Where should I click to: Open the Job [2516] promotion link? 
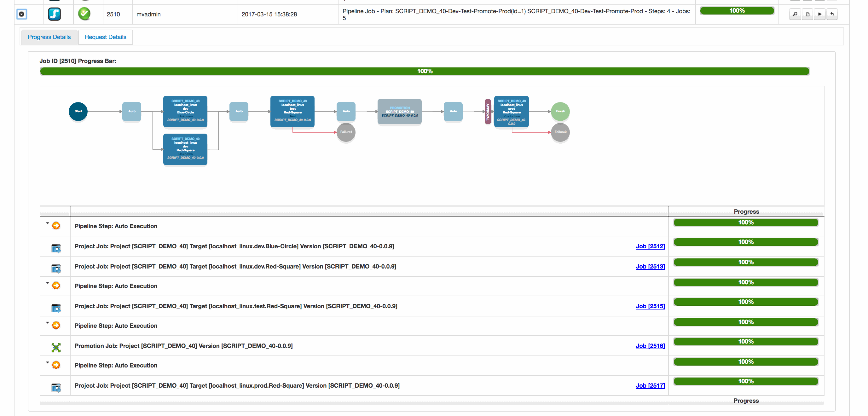pyautogui.click(x=650, y=346)
